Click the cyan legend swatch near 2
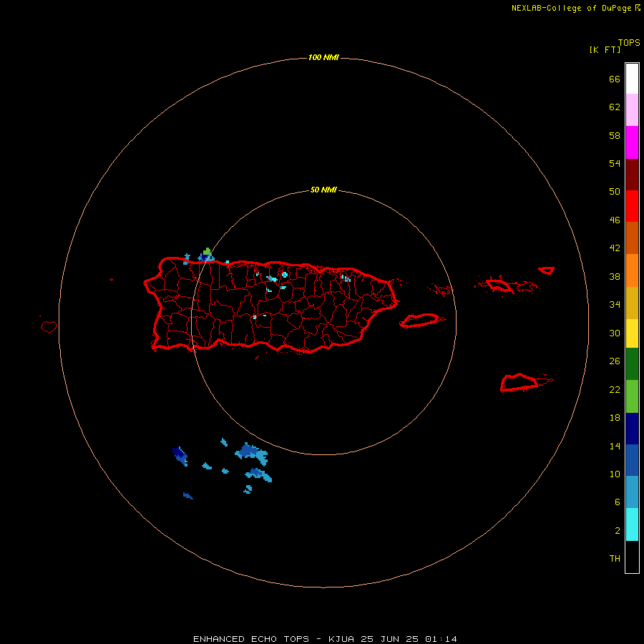Screen dimensions: 644x644 pos(632,525)
